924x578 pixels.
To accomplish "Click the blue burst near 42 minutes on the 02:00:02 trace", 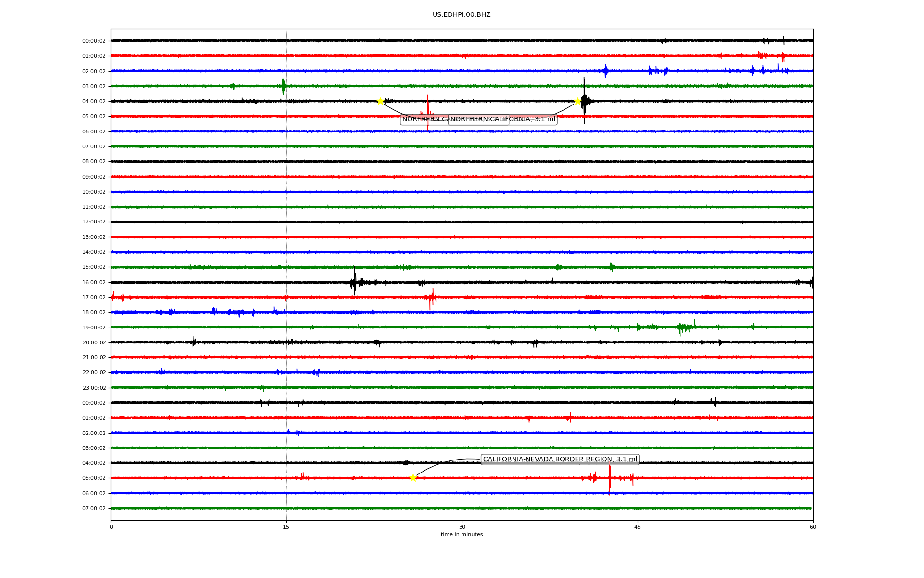I will tap(605, 71).
